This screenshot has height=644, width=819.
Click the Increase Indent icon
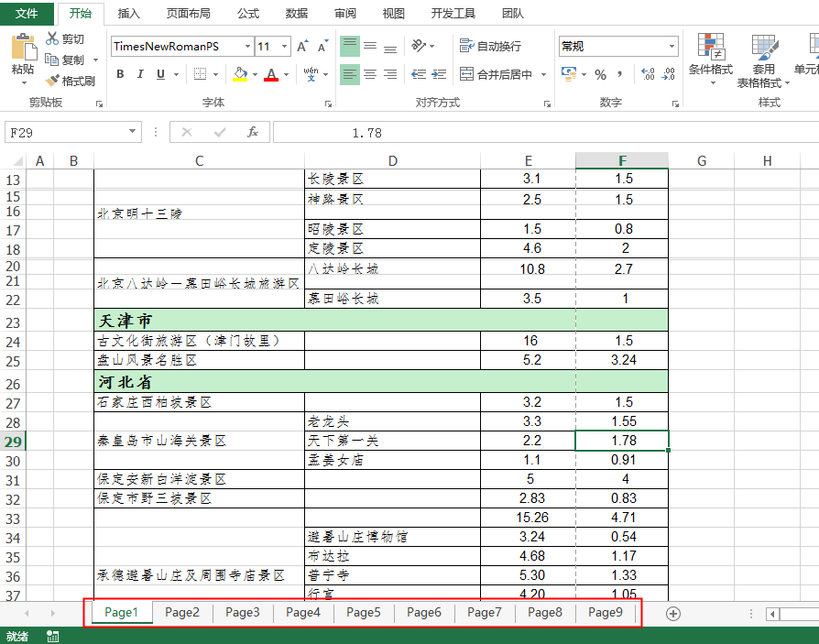coord(440,74)
